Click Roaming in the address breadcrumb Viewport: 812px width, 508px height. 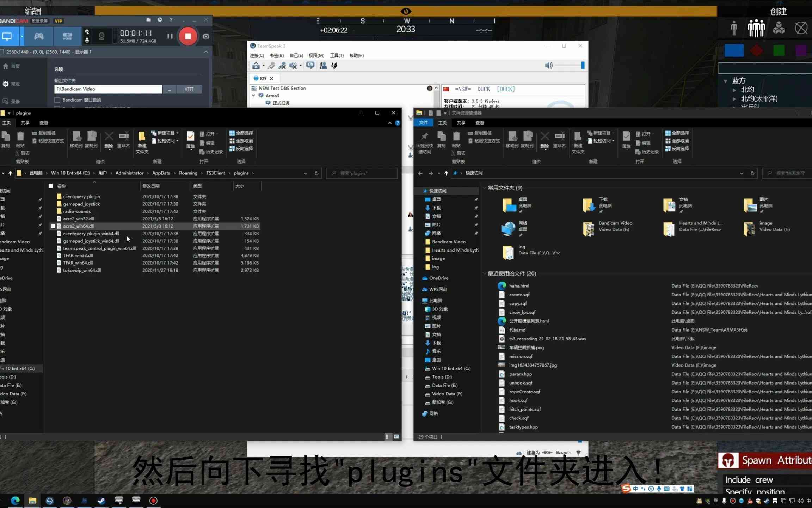tap(188, 173)
